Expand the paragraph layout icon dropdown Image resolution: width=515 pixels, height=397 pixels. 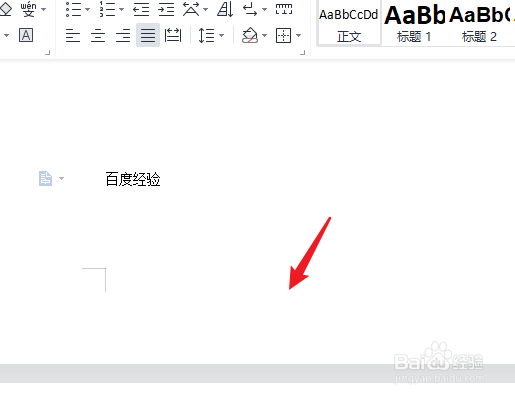61,178
